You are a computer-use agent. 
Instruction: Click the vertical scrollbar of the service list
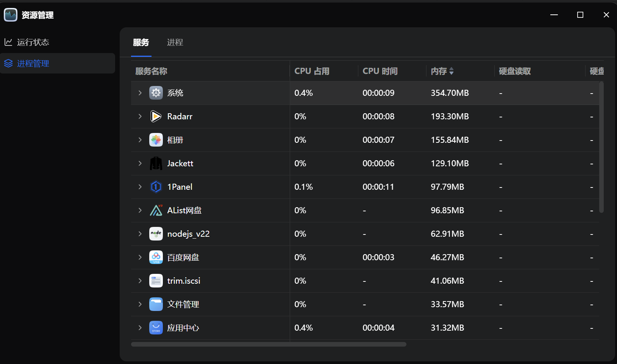coord(601,148)
